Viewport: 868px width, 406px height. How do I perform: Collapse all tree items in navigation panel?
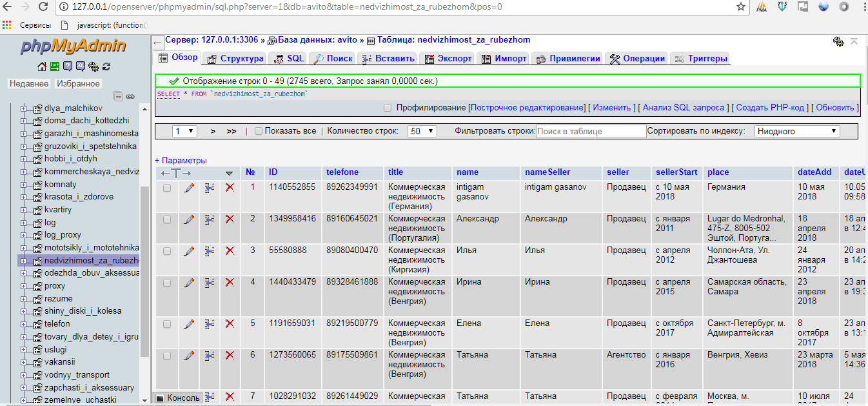pyautogui.click(x=119, y=96)
